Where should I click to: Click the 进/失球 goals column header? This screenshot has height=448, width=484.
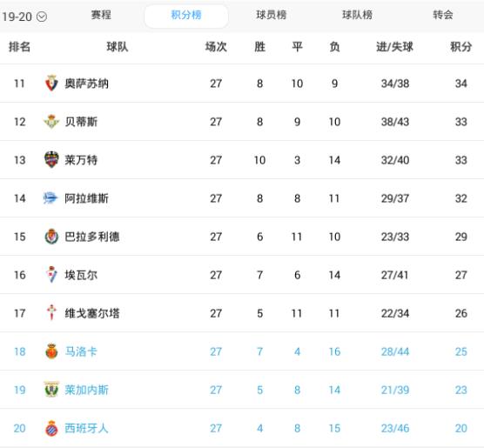tap(395, 47)
